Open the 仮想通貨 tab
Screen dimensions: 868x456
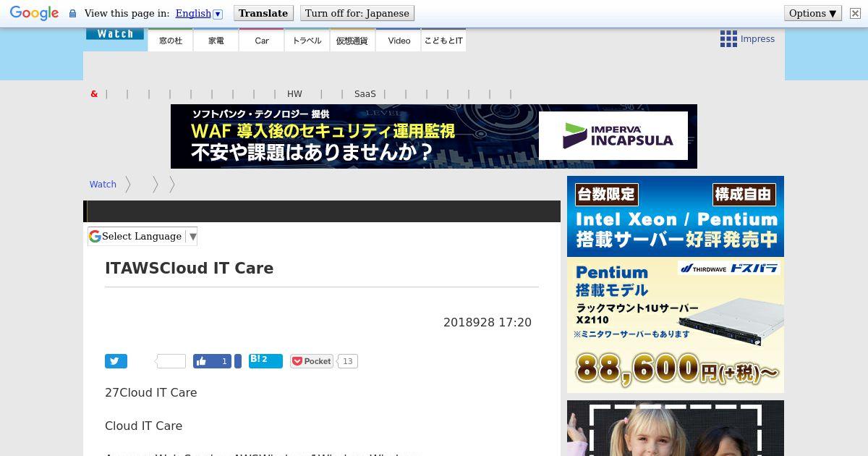tap(352, 41)
